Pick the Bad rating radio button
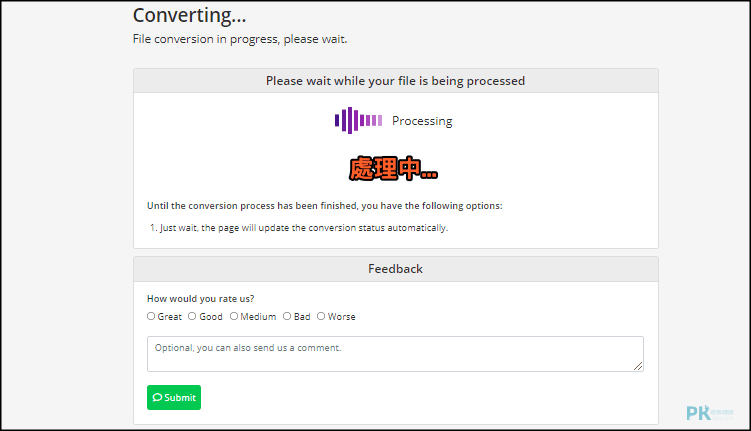The height and width of the screenshot is (431, 751). click(287, 316)
